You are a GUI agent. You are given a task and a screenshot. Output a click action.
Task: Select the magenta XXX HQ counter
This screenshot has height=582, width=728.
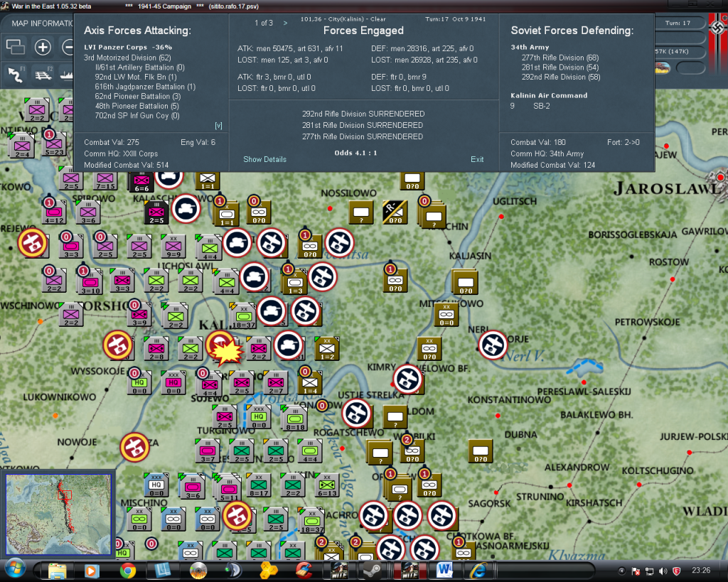pos(173,383)
